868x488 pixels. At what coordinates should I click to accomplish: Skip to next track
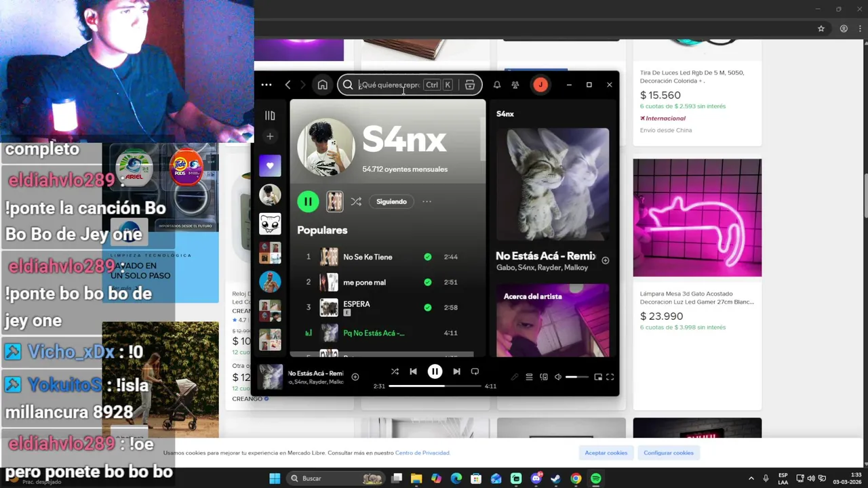(456, 371)
